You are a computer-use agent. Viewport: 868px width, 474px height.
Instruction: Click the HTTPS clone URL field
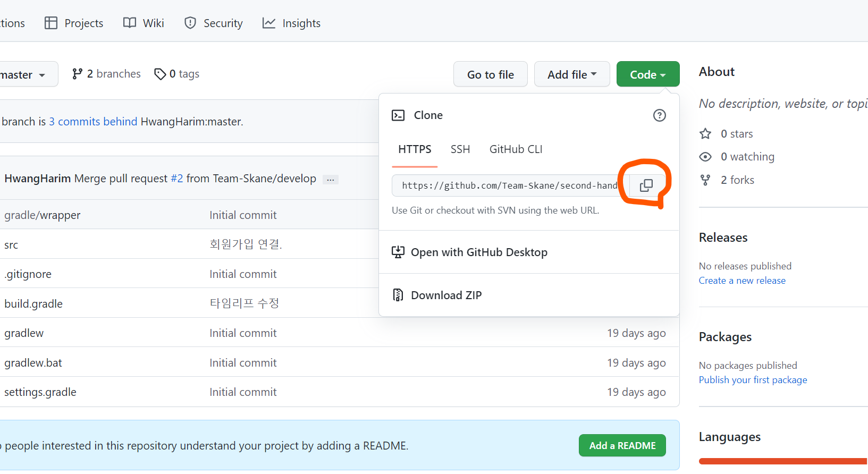(511, 185)
